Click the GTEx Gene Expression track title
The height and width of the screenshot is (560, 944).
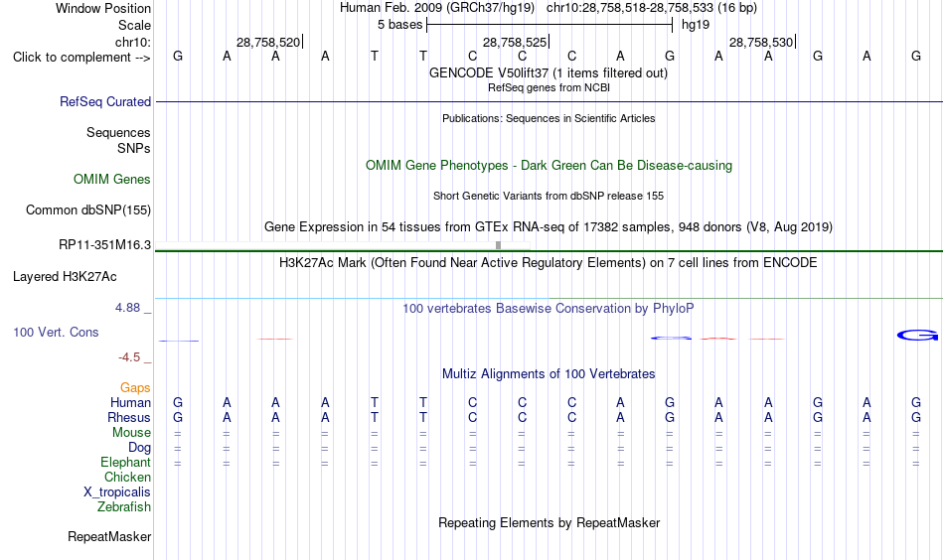549,226
